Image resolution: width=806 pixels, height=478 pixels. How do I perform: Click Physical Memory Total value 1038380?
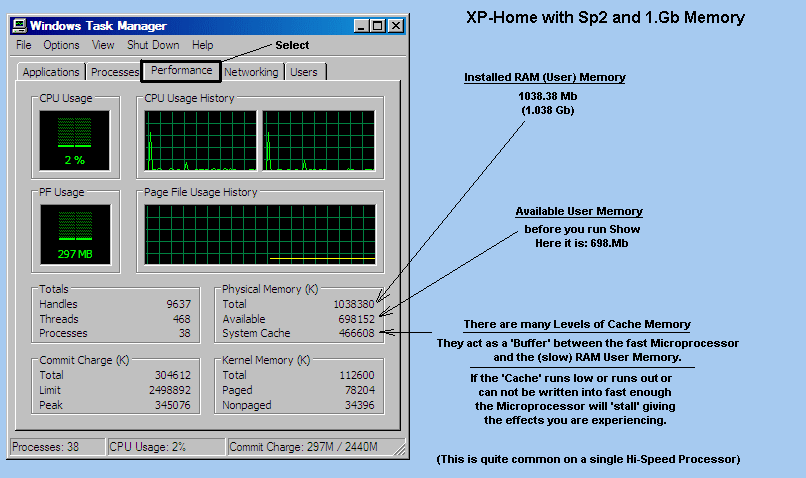click(x=354, y=304)
